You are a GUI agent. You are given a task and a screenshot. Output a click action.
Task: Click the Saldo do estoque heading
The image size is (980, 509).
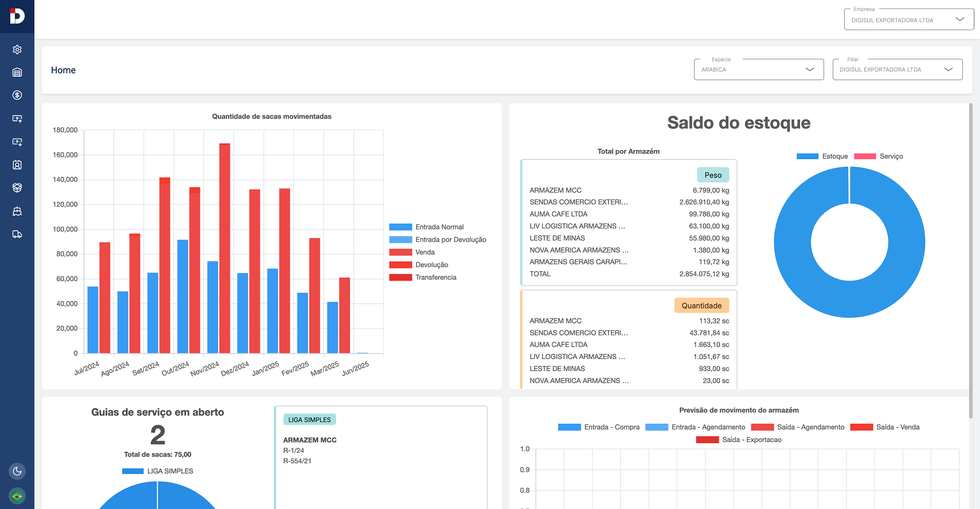[x=739, y=123]
